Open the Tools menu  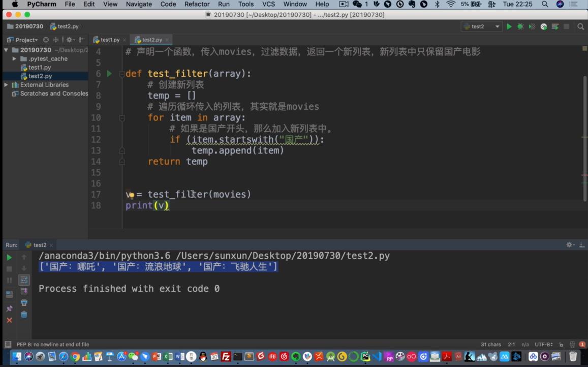[245, 4]
